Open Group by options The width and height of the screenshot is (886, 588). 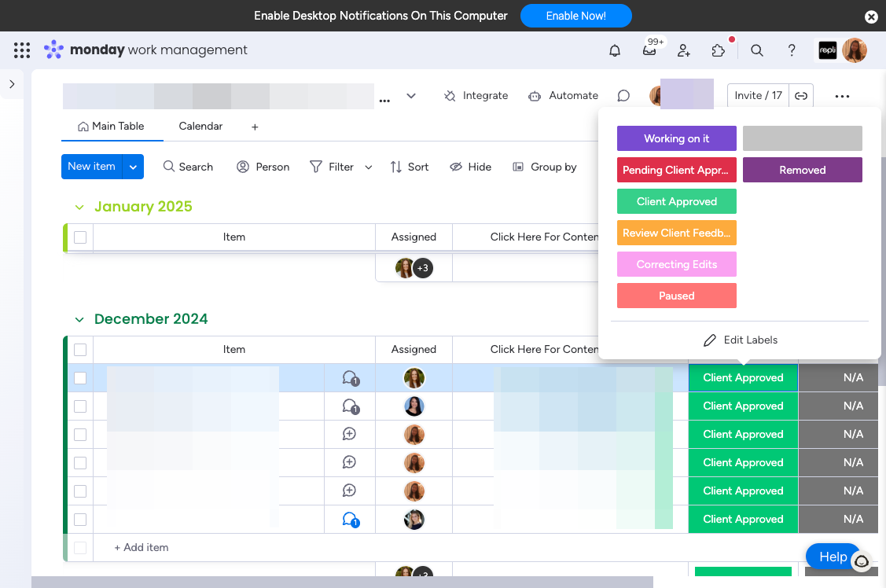pos(545,167)
